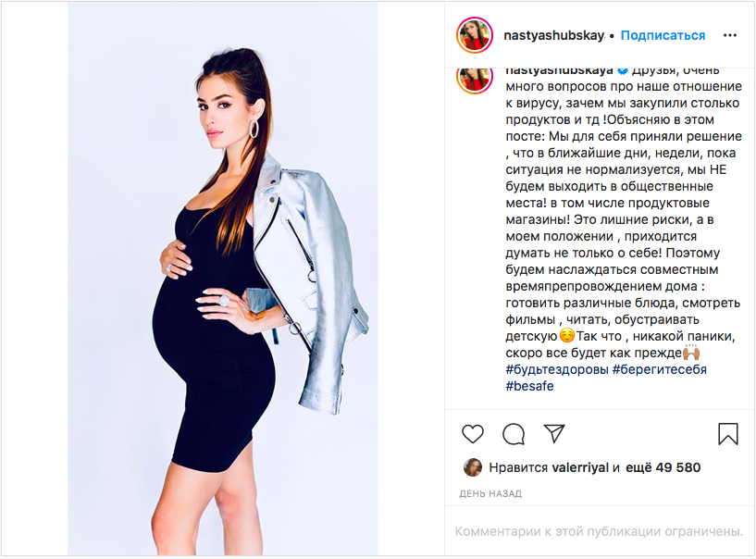
Task: Save post with bookmark icon
Action: 728,433
